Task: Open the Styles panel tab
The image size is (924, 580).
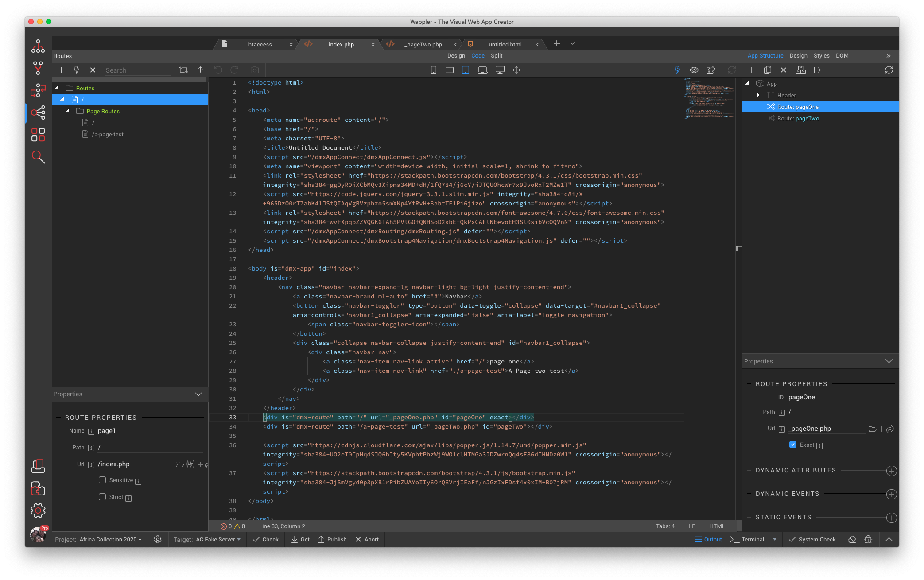Action: point(821,56)
